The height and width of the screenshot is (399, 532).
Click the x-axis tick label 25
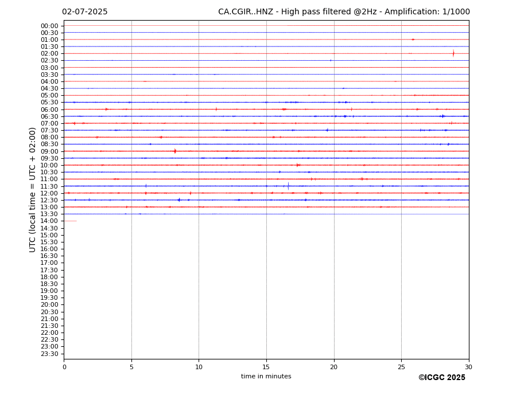tap(401, 367)
